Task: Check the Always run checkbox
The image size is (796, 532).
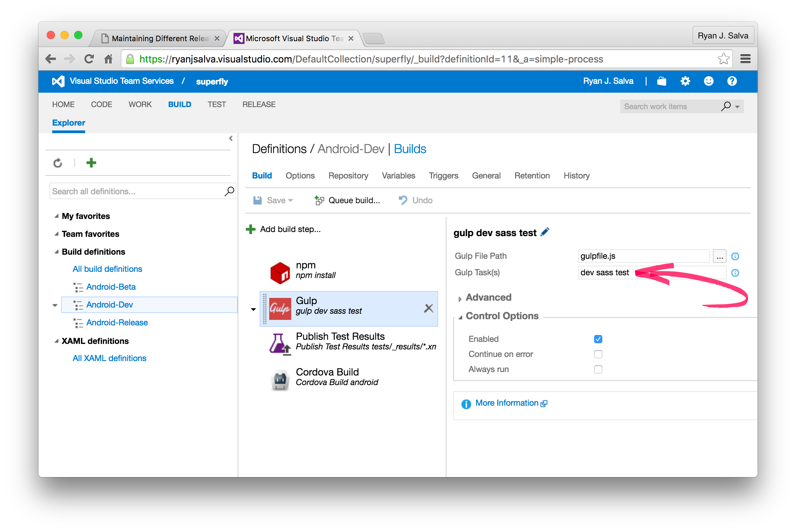Action: [598, 369]
